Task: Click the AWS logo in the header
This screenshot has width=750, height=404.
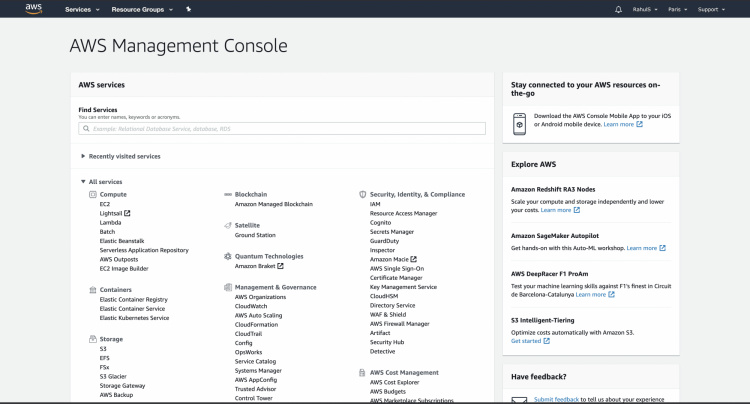Action: pos(34,9)
